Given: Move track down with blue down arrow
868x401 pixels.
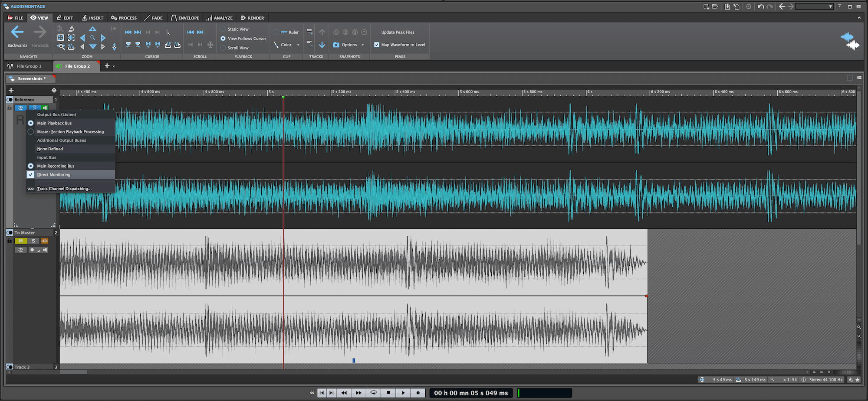Looking at the screenshot, I should coord(322,45).
